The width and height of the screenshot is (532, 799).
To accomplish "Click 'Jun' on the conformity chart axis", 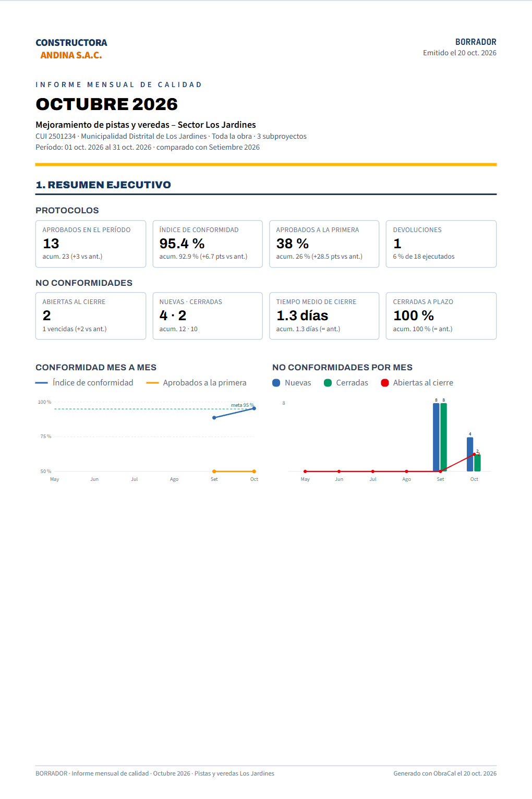I will point(94,479).
